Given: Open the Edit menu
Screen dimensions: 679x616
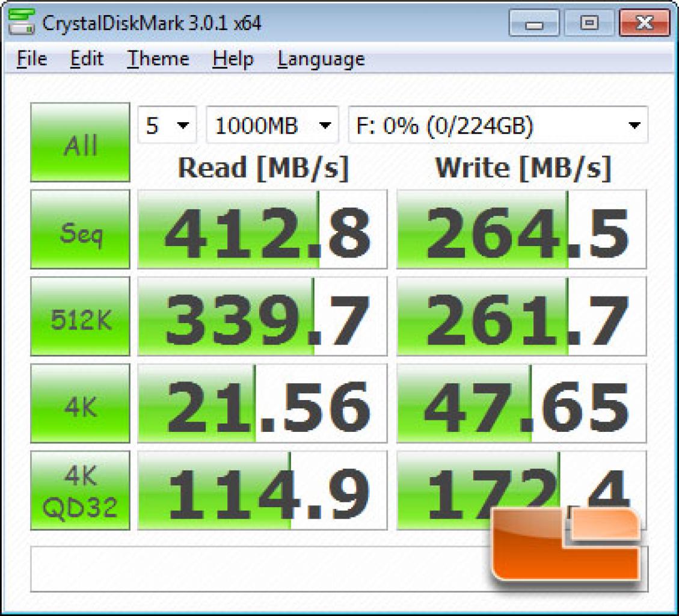Looking at the screenshot, I should pos(87,59).
